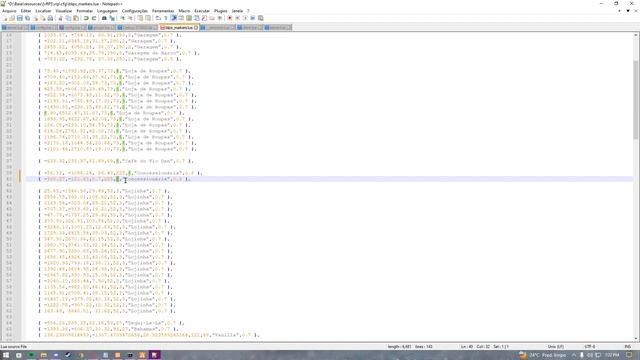The width and height of the screenshot is (640, 360).
Task: Toggle show all characters icon
Action: coord(166,18)
